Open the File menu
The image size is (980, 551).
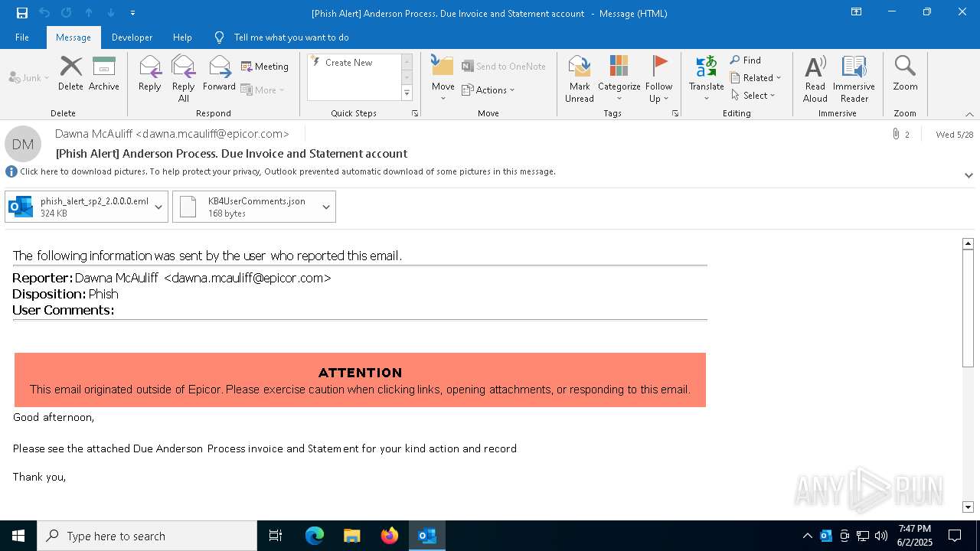click(22, 37)
